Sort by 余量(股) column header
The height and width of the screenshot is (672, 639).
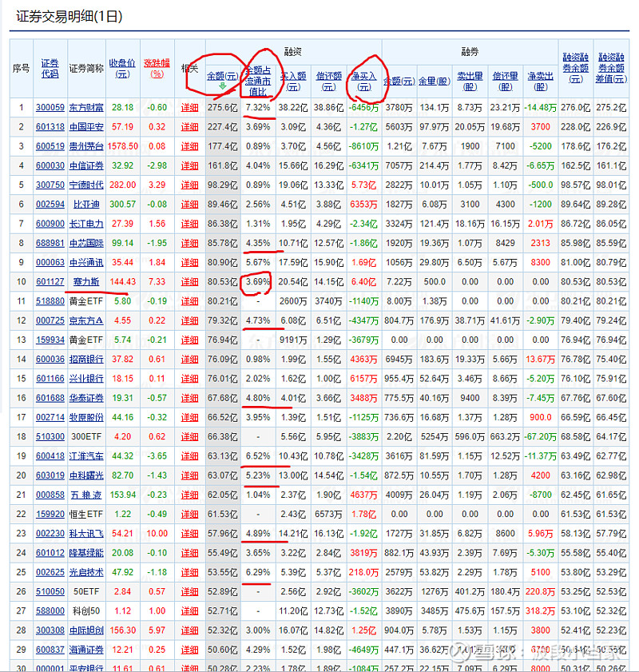[435, 81]
